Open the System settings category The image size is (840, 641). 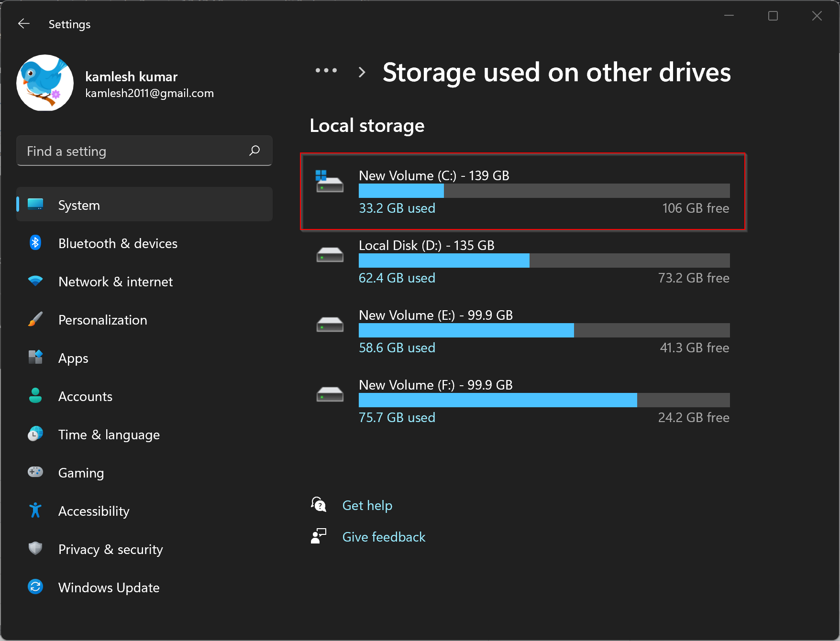[79, 205]
